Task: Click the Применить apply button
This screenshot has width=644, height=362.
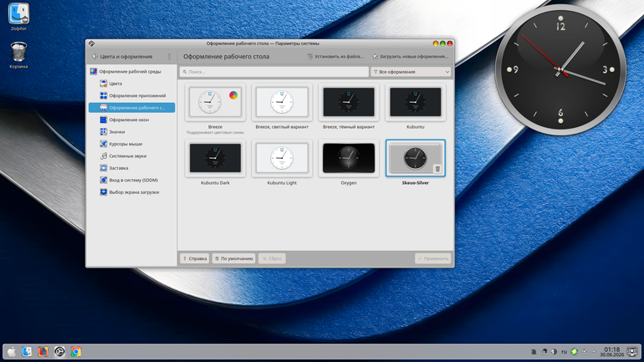Action: click(433, 258)
